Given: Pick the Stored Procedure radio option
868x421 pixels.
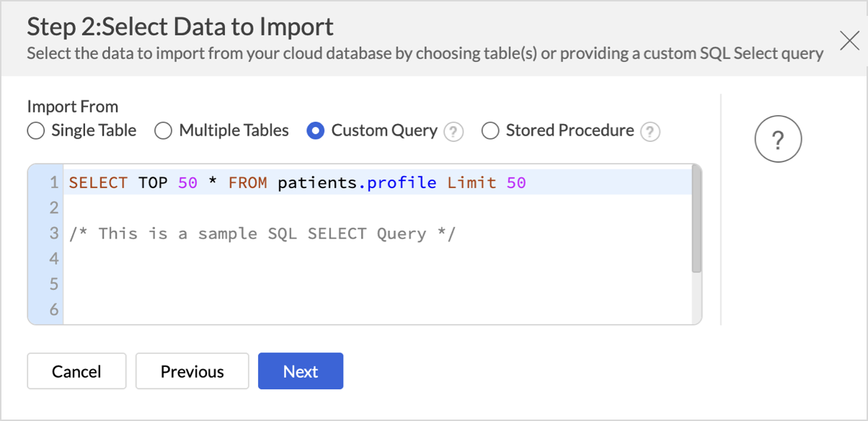Looking at the screenshot, I should [x=490, y=130].
